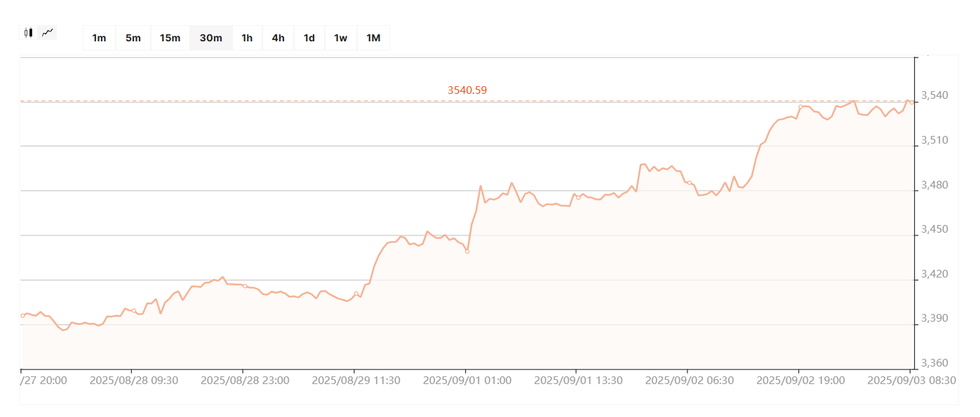
Task: Select the 1m timeframe
Action: 99,38
